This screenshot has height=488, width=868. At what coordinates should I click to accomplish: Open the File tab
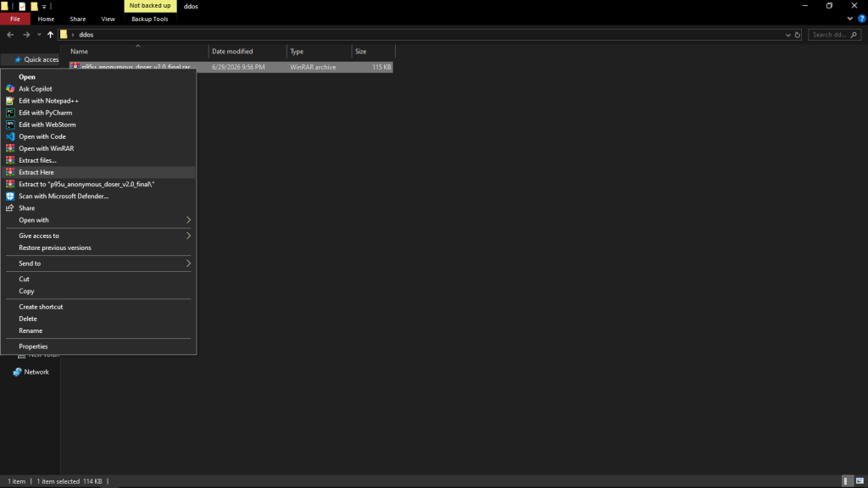click(x=15, y=19)
